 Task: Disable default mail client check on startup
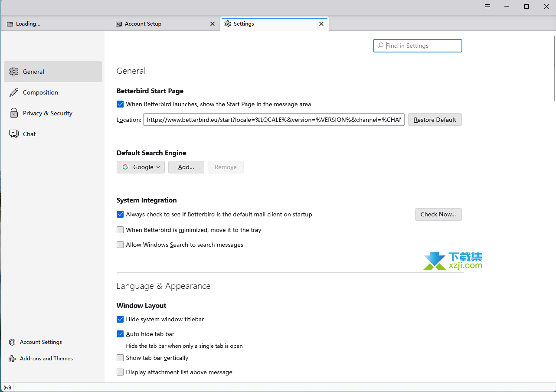coord(120,214)
